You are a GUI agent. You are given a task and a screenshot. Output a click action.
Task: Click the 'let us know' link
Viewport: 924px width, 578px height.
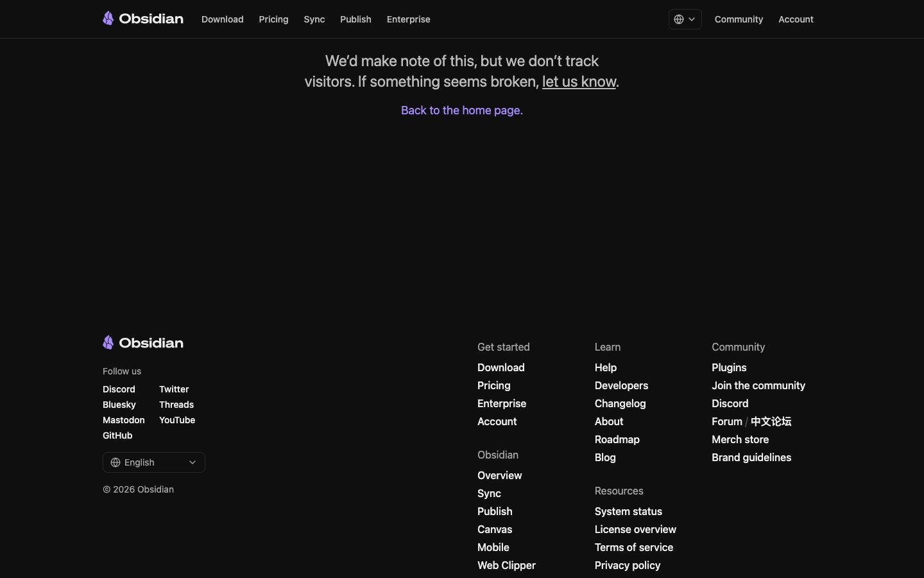[579, 82]
